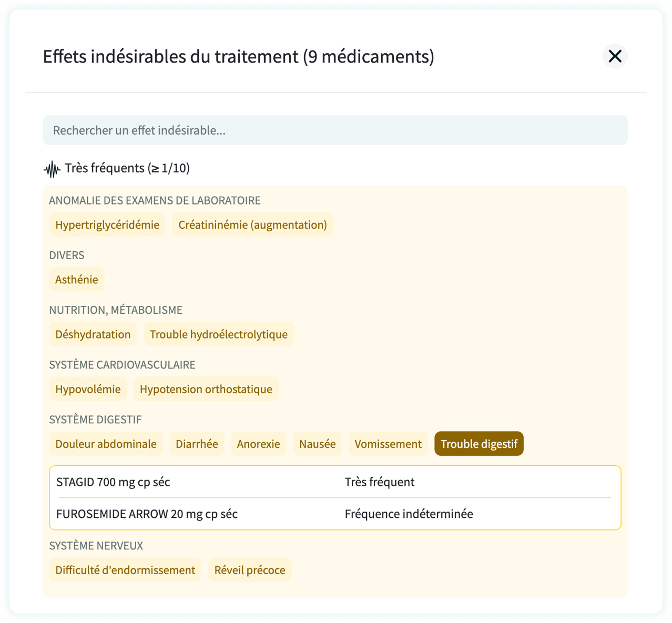
Task: Click Hypotension orthostatique chip
Action: [x=206, y=389]
